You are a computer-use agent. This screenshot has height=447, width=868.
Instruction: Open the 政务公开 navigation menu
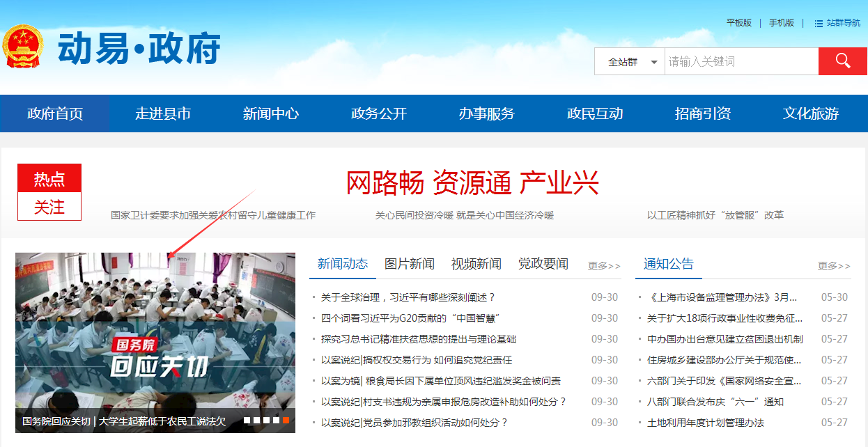[x=378, y=113]
